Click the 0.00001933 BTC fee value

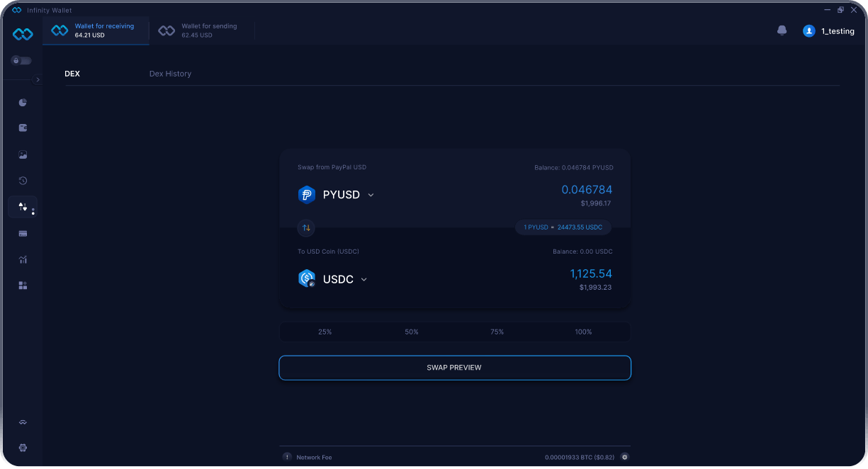(x=580, y=458)
